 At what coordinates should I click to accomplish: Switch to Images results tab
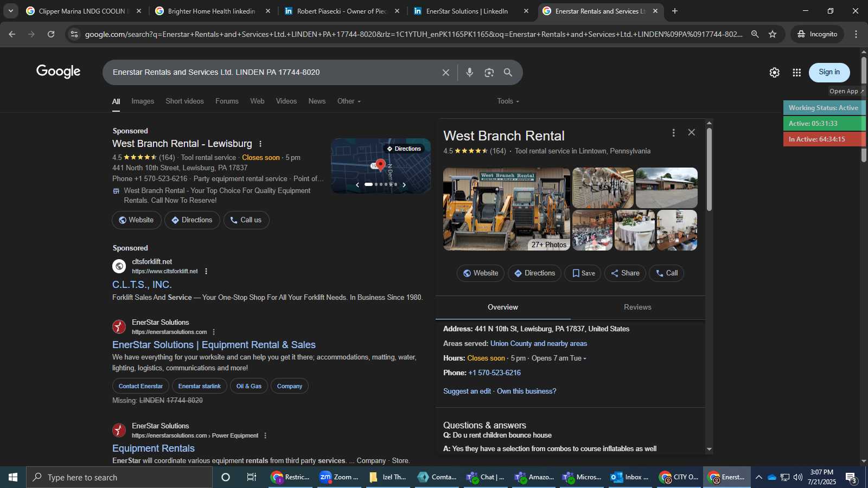tap(143, 101)
